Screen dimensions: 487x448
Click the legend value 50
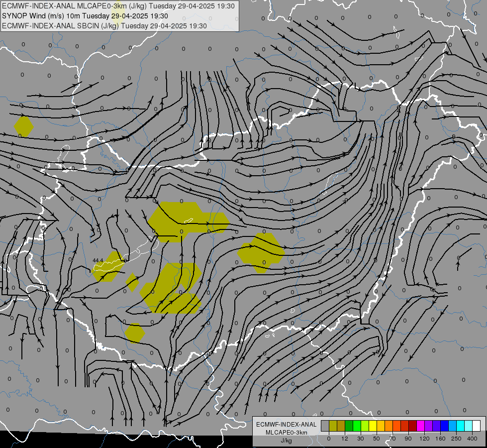pyautogui.click(x=377, y=439)
